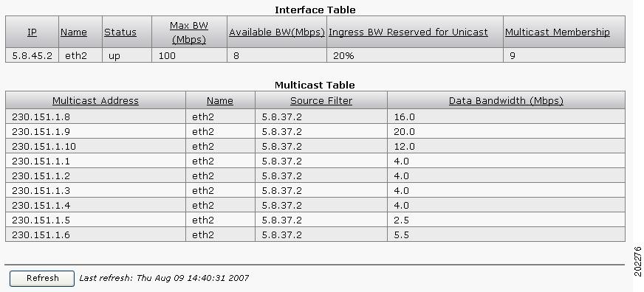Select multicast row 230.151.1.10
The image size is (644, 292).
pyautogui.click(x=315, y=147)
